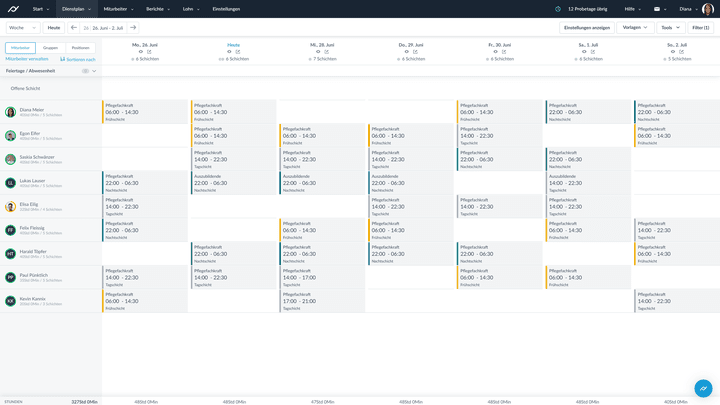720x405 pixels.
Task: Toggle the eye icon under So., 2. Juli
Action: click(674, 51)
